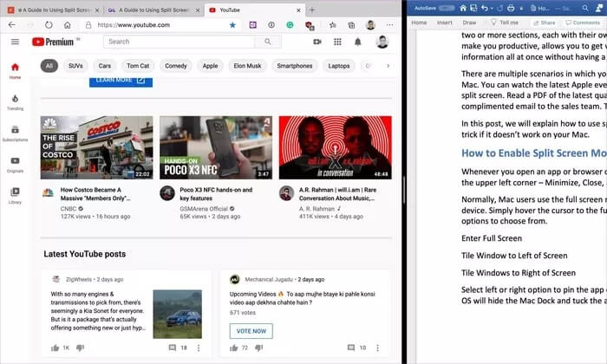Select the YouTube browser tab
The image size is (607, 364).
tap(255, 10)
